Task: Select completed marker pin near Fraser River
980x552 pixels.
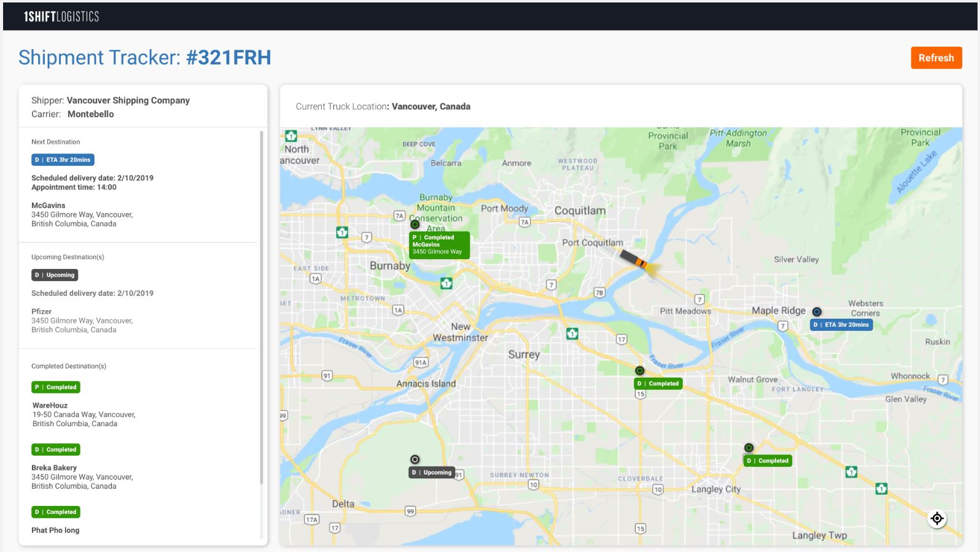Action: pos(640,371)
